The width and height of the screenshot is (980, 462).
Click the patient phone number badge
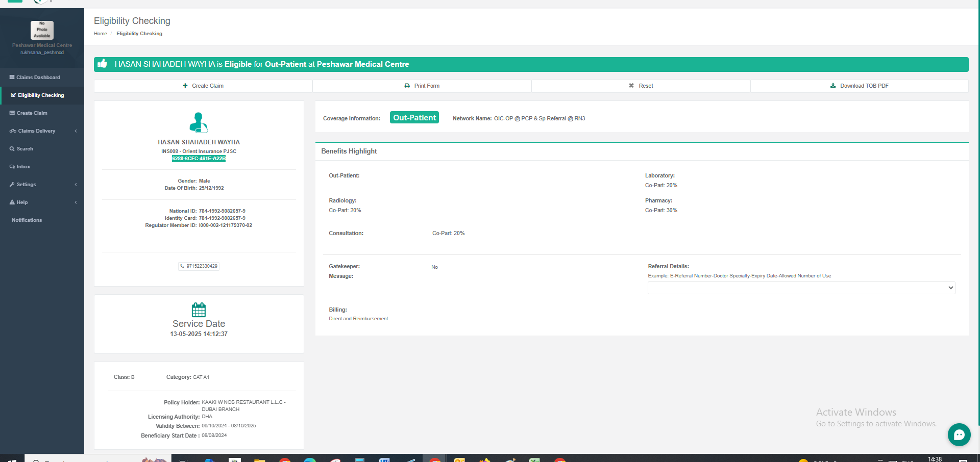[199, 266]
